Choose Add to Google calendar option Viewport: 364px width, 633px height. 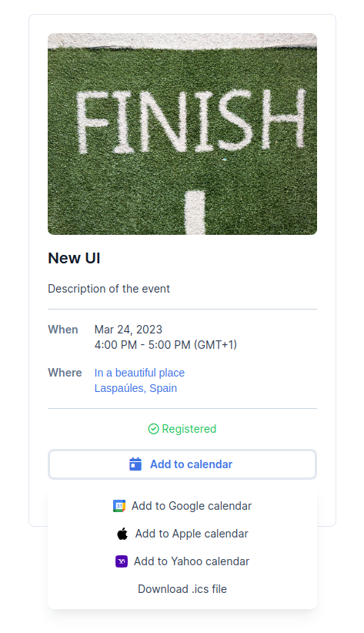(182, 506)
